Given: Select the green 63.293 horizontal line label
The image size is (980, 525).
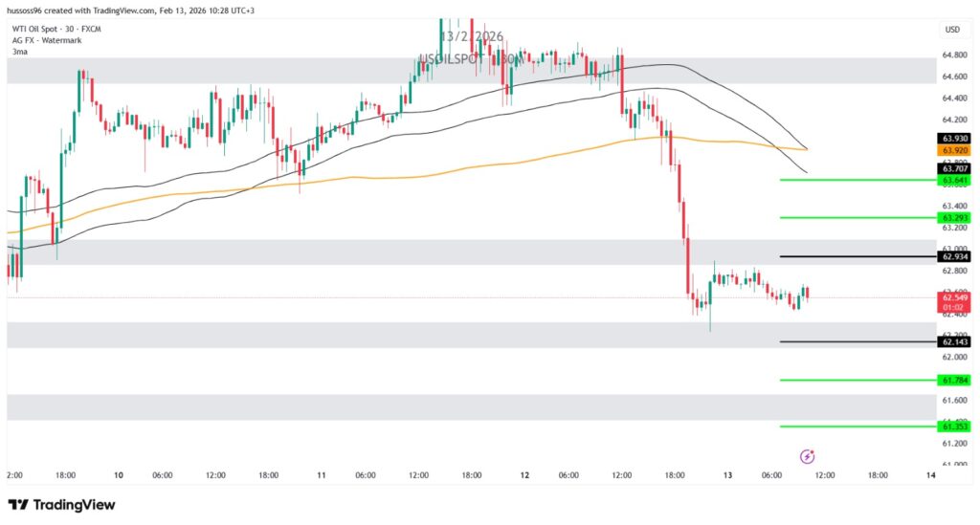Looking at the screenshot, I should click(x=955, y=218).
